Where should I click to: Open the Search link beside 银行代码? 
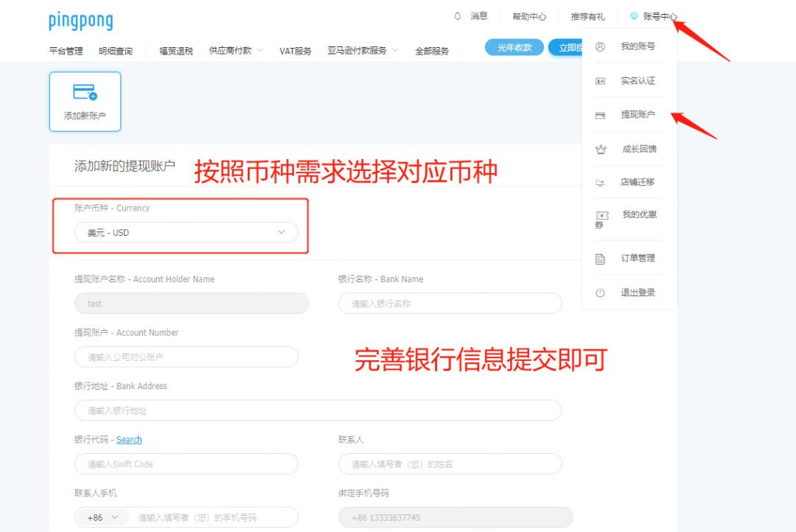tap(128, 439)
